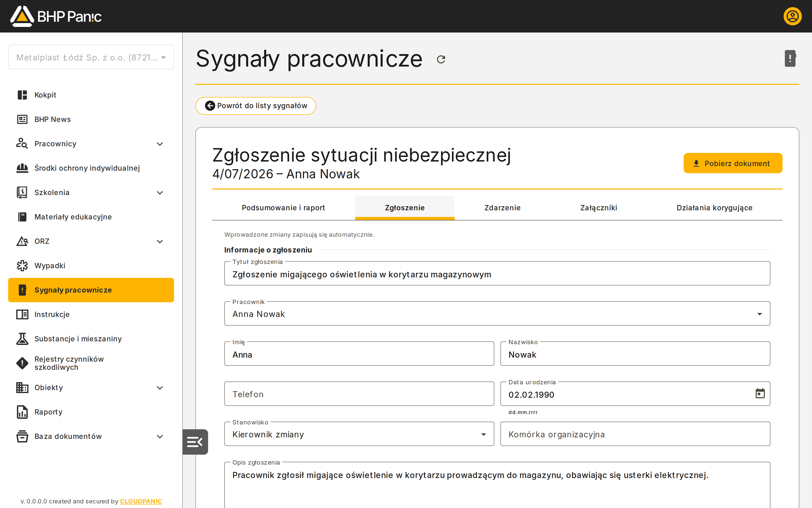This screenshot has width=812, height=508.
Task: Open the calendar picker for Data urodzenia
Action: (760, 393)
